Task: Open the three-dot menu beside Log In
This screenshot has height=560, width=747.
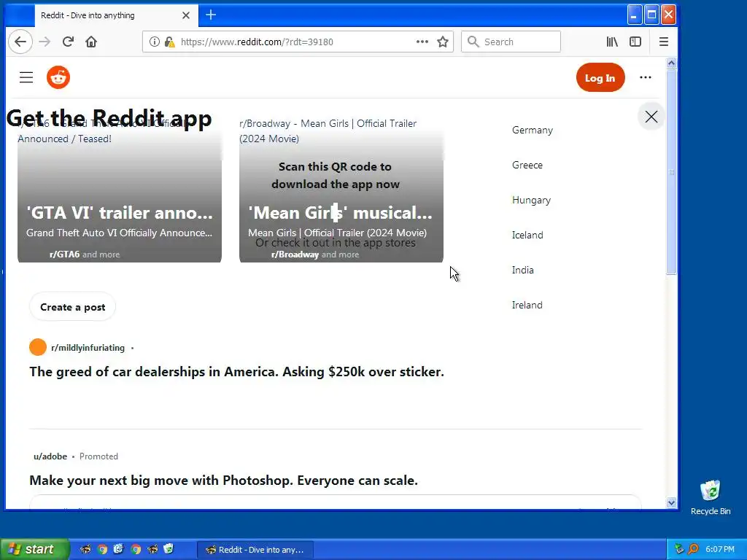Action: click(646, 77)
